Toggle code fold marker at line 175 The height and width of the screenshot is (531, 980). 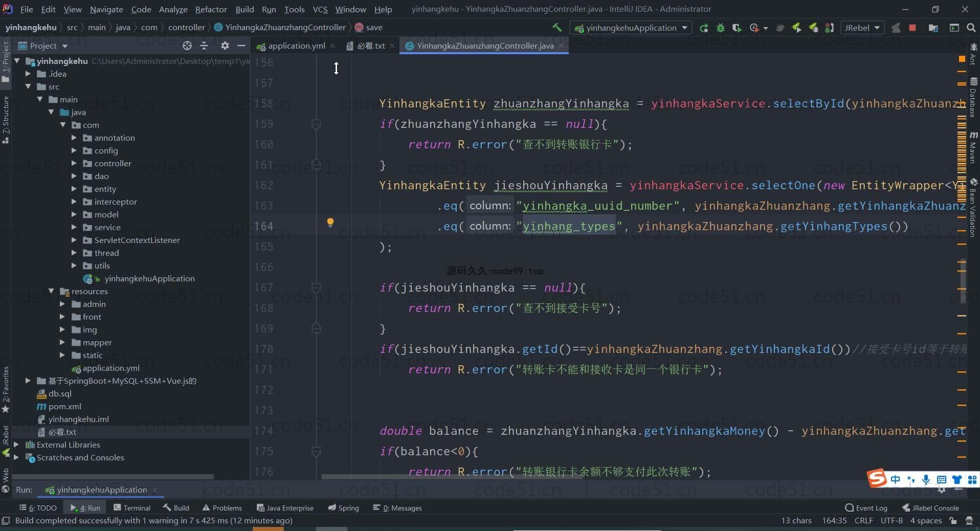coord(316,452)
